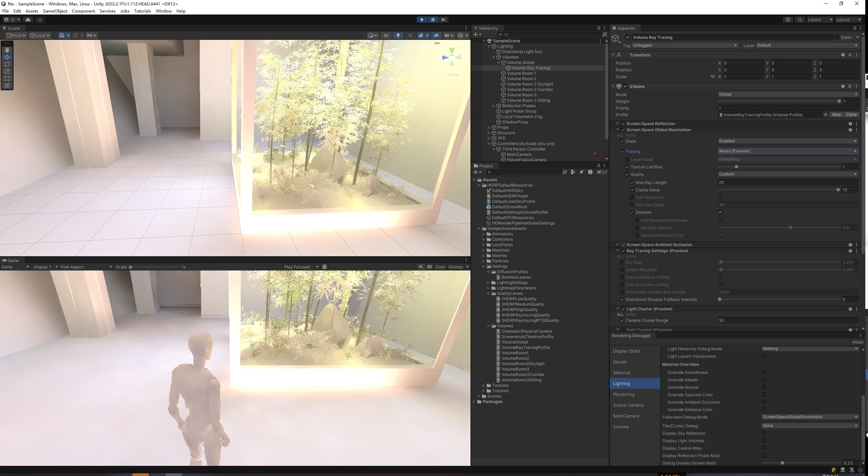Open Project search by type icon
The width and height of the screenshot is (868, 476).
tap(573, 172)
